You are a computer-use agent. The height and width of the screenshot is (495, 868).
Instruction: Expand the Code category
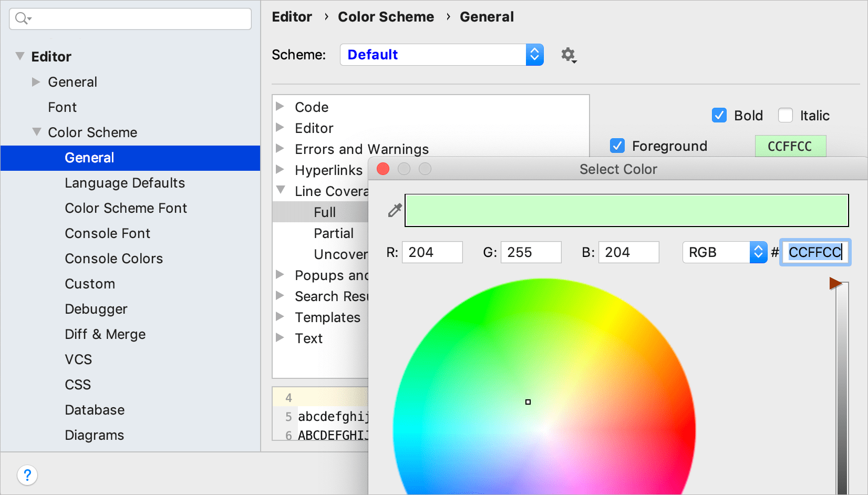(x=280, y=107)
